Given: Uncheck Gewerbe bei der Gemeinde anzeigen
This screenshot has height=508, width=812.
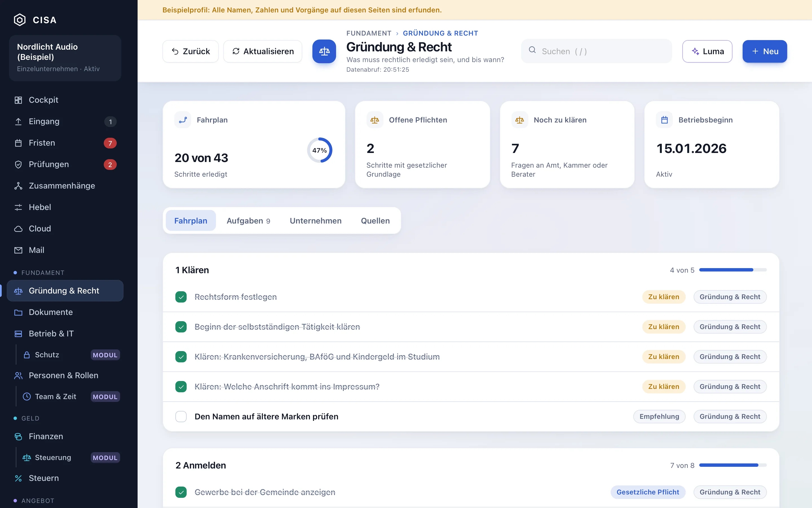Looking at the screenshot, I should (181, 492).
